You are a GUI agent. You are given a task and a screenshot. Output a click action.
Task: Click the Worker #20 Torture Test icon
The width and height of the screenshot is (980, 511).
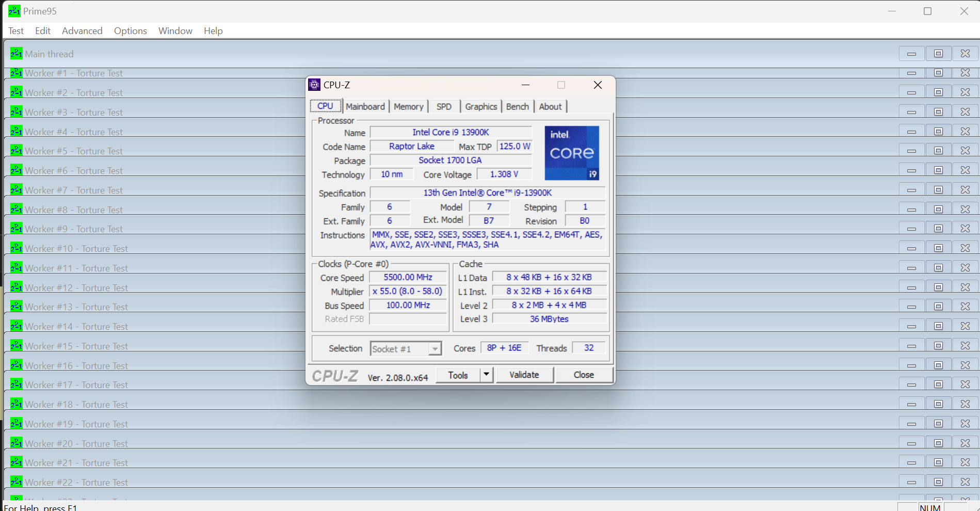tap(16, 443)
